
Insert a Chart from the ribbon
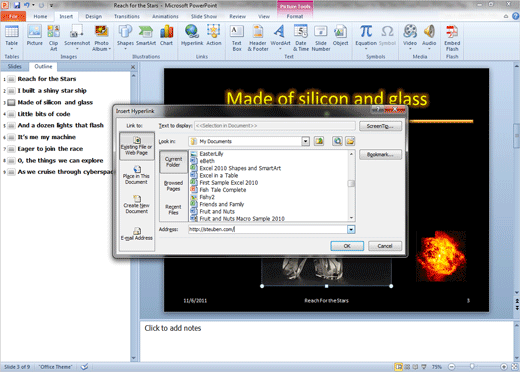[x=166, y=35]
